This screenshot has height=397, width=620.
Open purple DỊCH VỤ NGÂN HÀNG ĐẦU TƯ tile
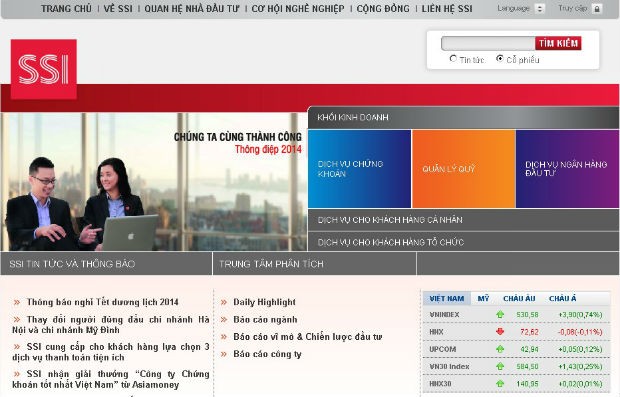[x=567, y=169]
